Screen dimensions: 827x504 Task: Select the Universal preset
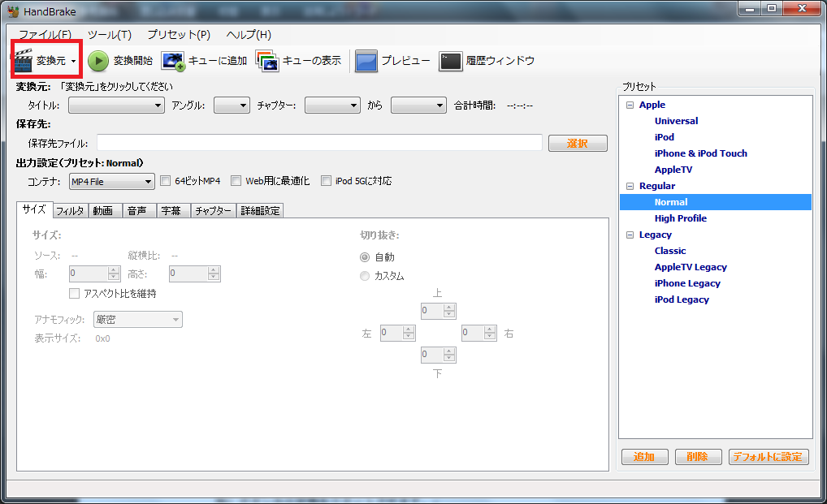(676, 121)
